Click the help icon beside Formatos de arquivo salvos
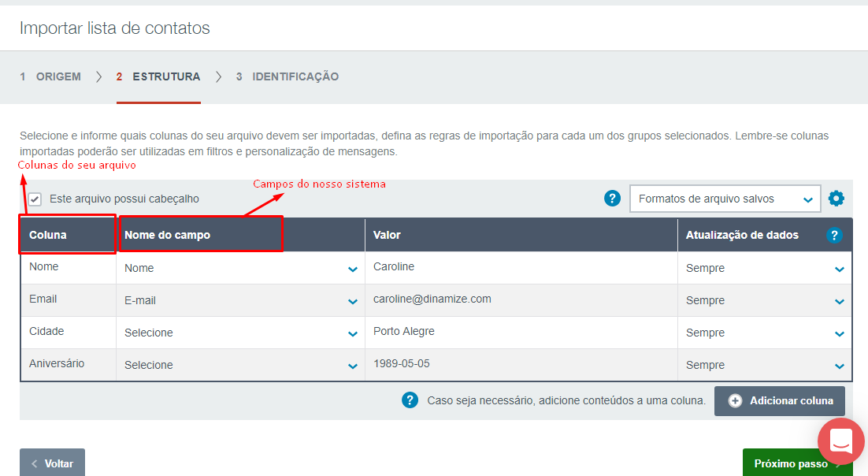868x476 pixels. 612,199
